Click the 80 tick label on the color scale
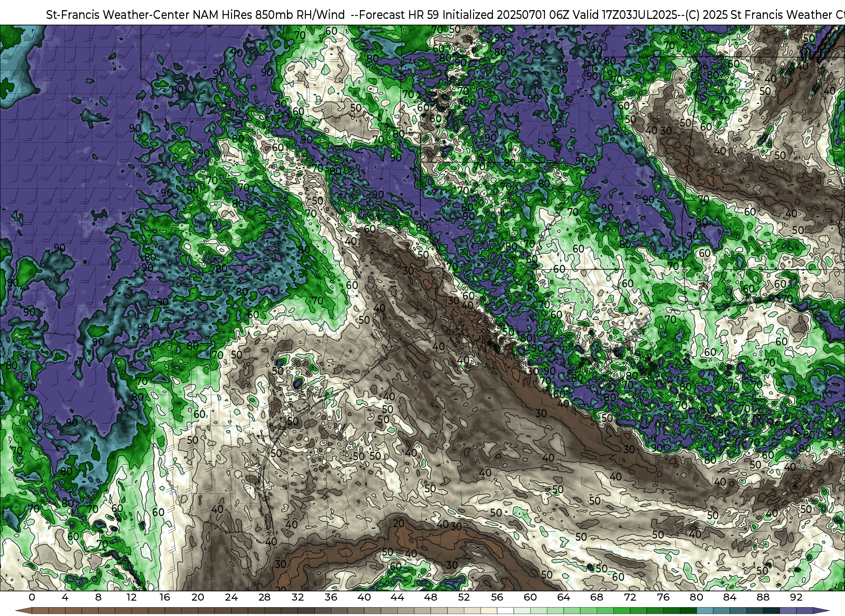 [x=696, y=598]
